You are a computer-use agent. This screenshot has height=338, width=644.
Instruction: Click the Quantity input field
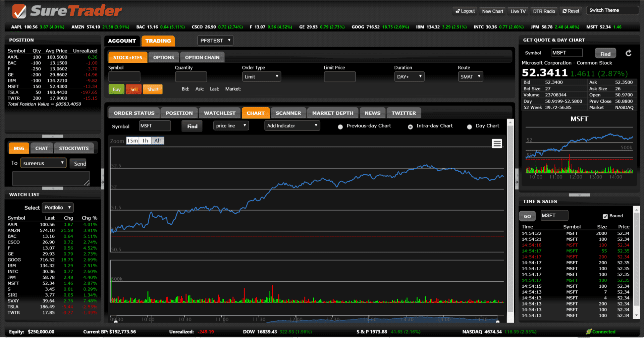coord(191,76)
